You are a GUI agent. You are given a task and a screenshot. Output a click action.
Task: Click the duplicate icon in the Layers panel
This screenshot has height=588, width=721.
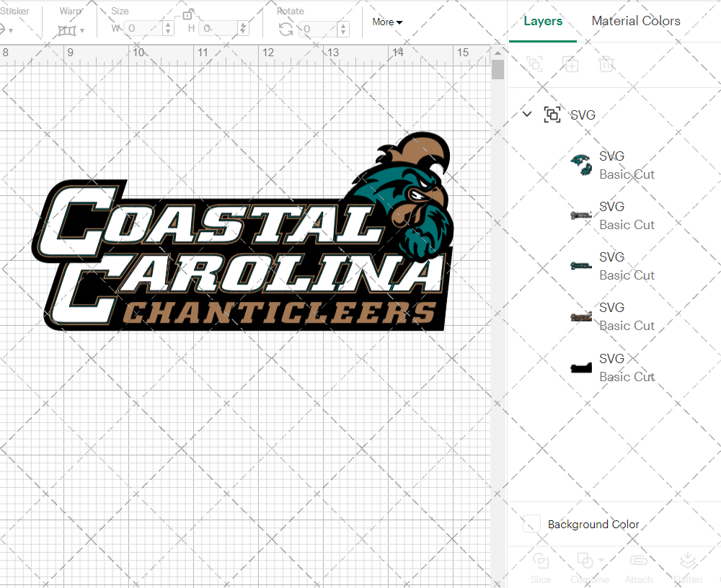pos(570,64)
